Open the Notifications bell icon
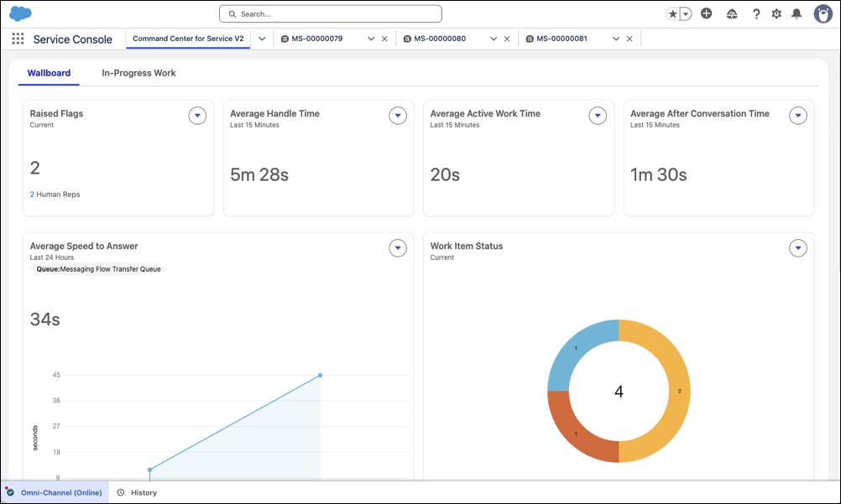Image resolution: width=841 pixels, height=504 pixels. pos(797,14)
